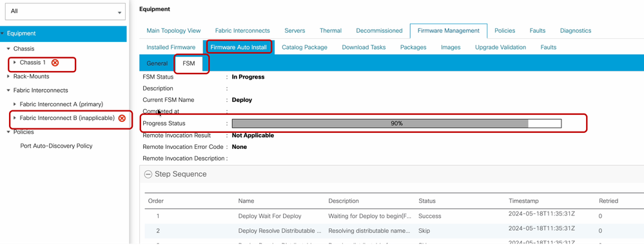Click the 90% progress status bar

click(396, 123)
